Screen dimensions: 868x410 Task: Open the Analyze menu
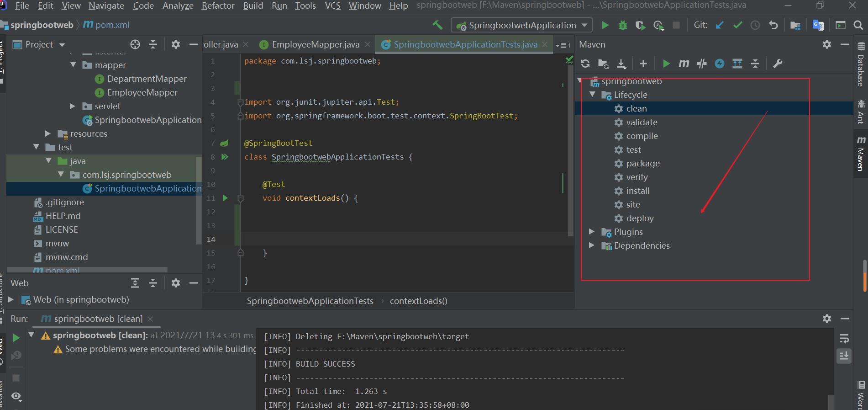[178, 5]
